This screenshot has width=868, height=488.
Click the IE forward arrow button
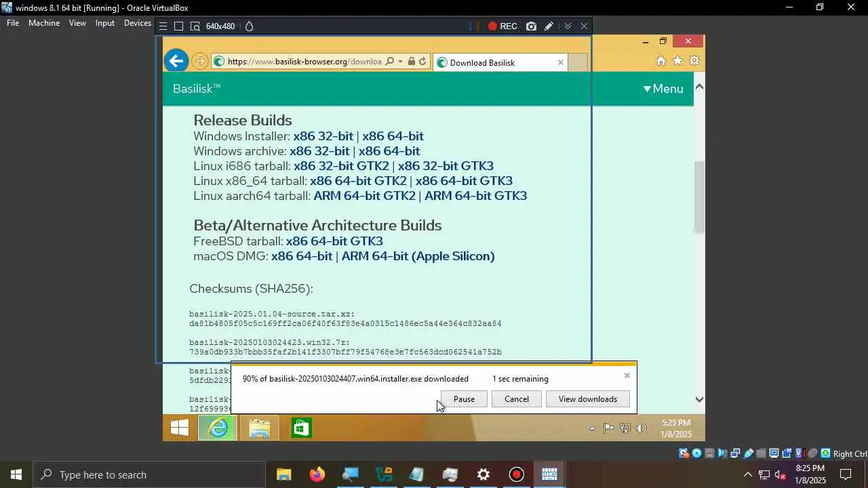[x=199, y=62]
